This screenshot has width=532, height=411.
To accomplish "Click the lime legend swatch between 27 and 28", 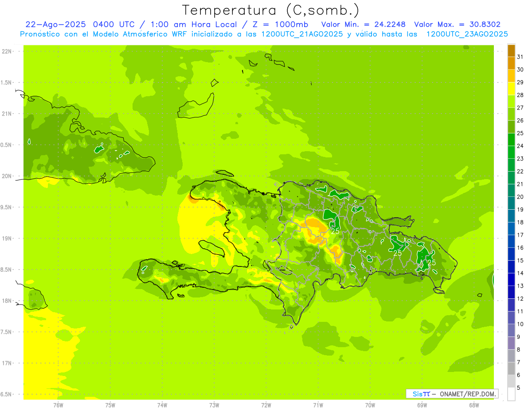I will (x=511, y=101).
